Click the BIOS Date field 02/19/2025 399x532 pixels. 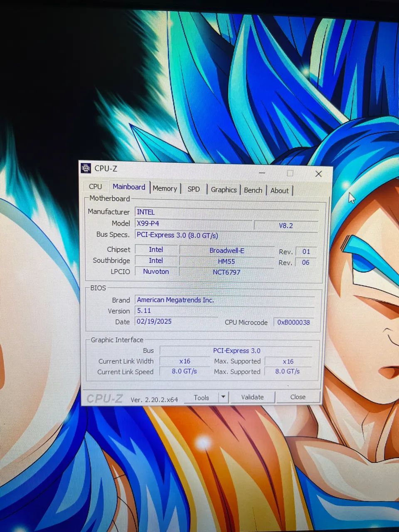[177, 321]
